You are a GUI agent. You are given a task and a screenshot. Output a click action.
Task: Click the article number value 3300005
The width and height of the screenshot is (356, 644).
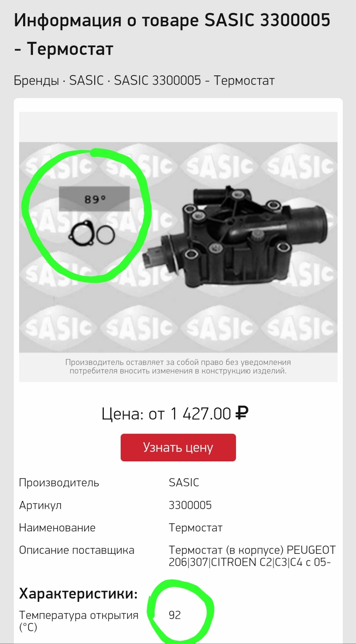tap(190, 505)
